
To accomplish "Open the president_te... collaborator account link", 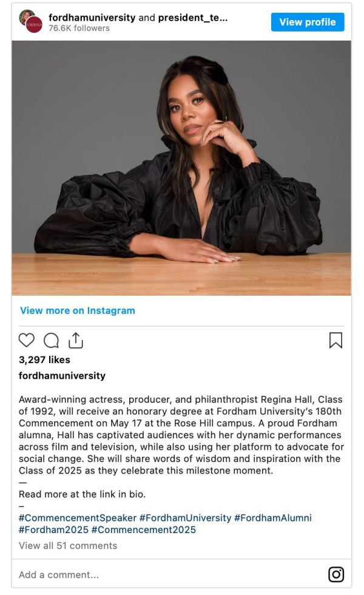I will click(x=193, y=18).
